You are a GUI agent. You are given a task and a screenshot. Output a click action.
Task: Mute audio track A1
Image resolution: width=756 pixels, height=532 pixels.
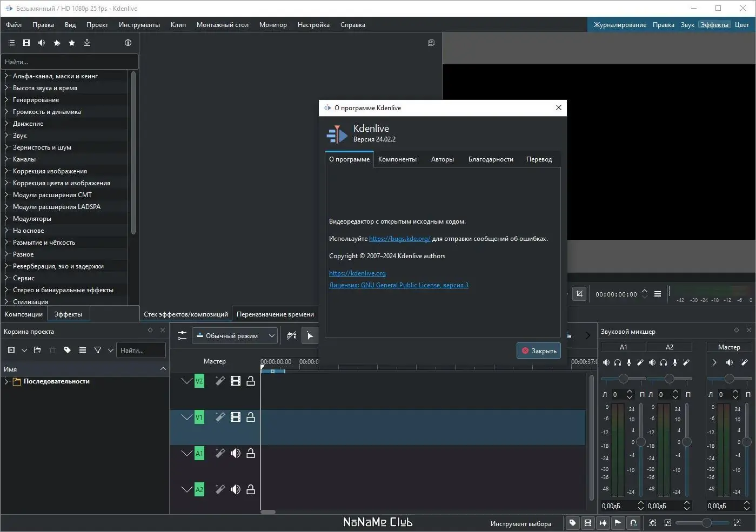tap(236, 454)
